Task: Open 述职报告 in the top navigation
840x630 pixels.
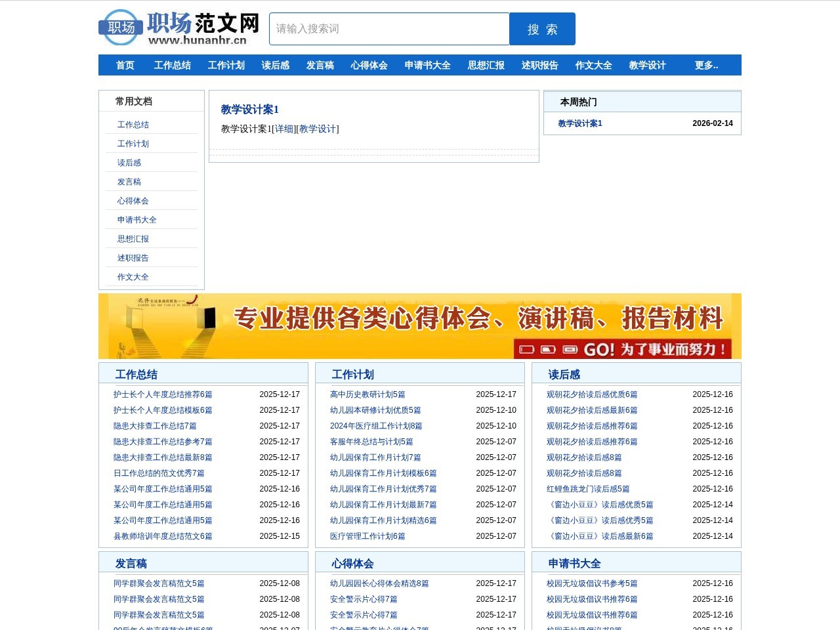Action: pos(540,65)
